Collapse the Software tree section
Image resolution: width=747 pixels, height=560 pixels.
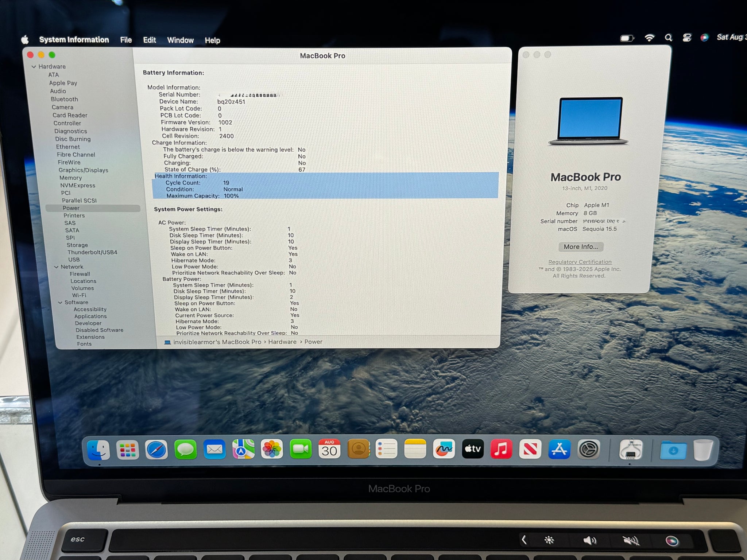[60, 303]
